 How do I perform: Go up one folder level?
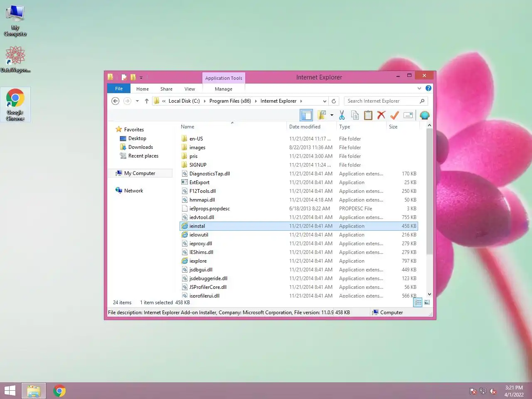pos(147,101)
